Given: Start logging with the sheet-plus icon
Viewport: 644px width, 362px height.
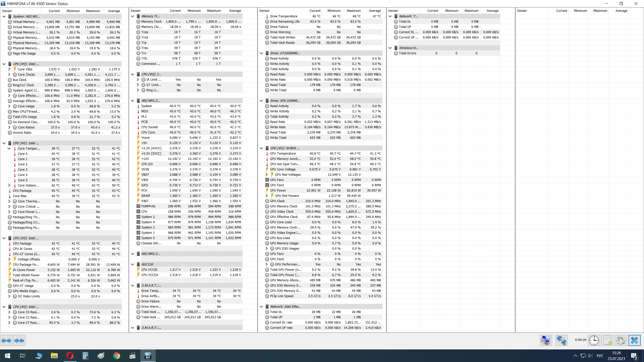Looking at the screenshot, I should (608, 340).
